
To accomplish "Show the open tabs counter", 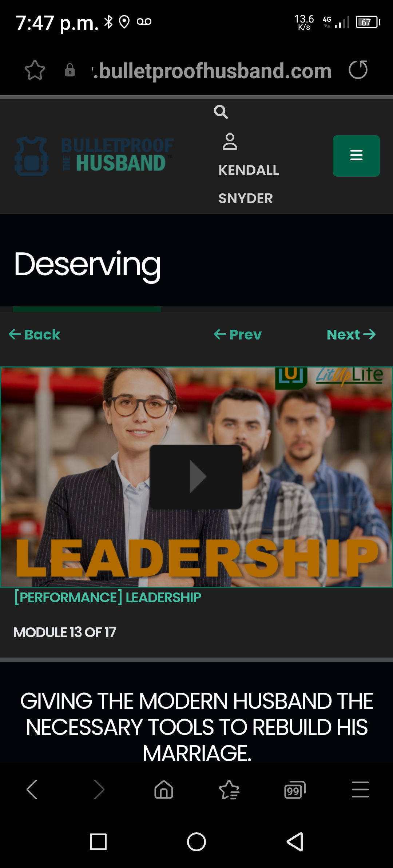I will click(x=295, y=789).
